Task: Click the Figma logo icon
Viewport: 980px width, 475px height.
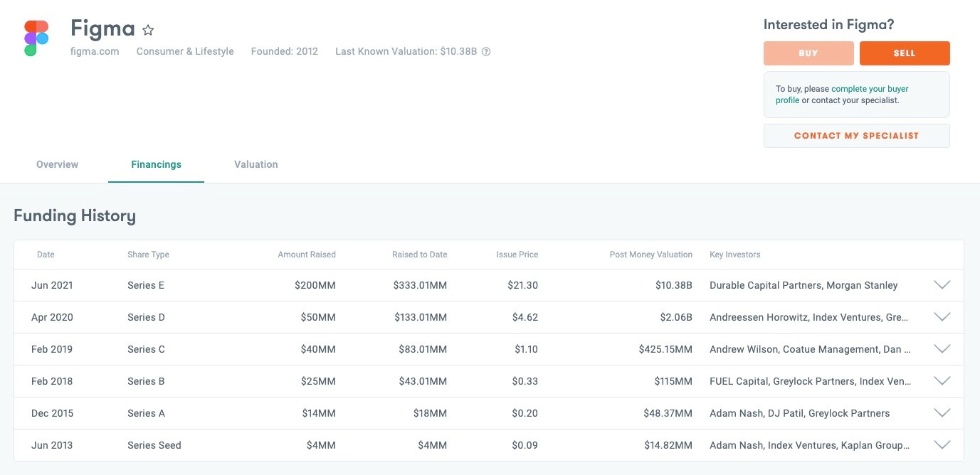Action: coord(36,36)
